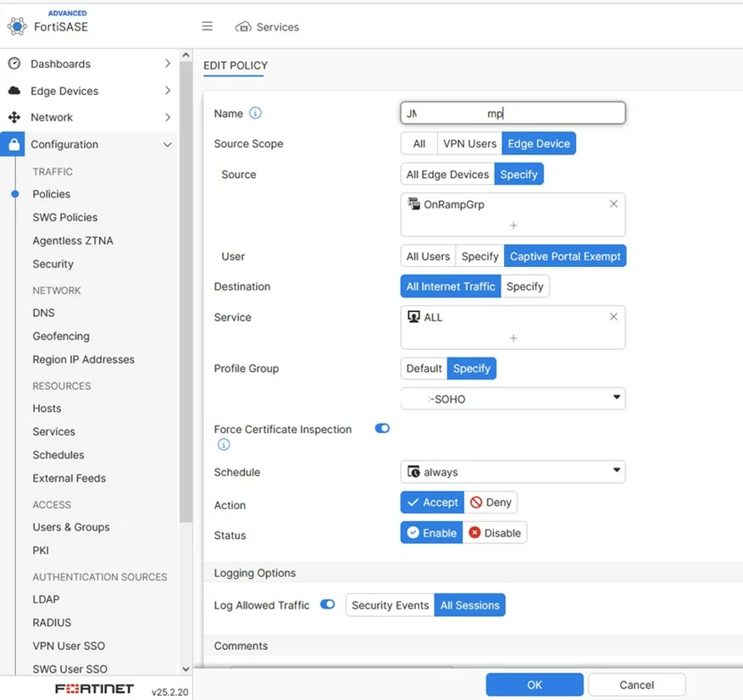Click sidebar scroll up arrow
Image resolution: width=743 pixels, height=700 pixels.
coord(186,55)
